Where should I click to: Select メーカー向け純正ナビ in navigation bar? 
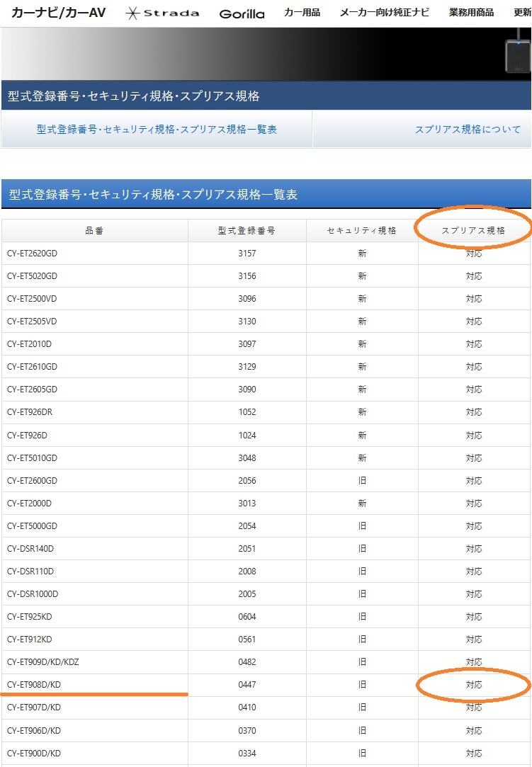(x=384, y=13)
